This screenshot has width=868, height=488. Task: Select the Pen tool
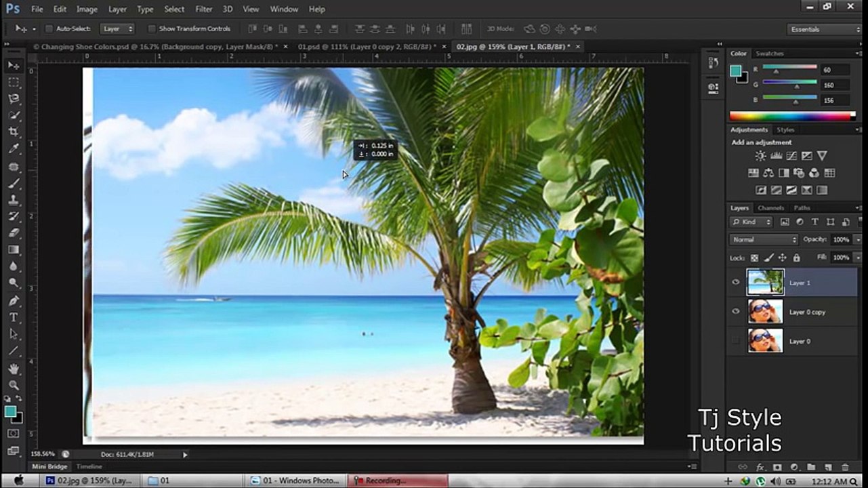14,300
